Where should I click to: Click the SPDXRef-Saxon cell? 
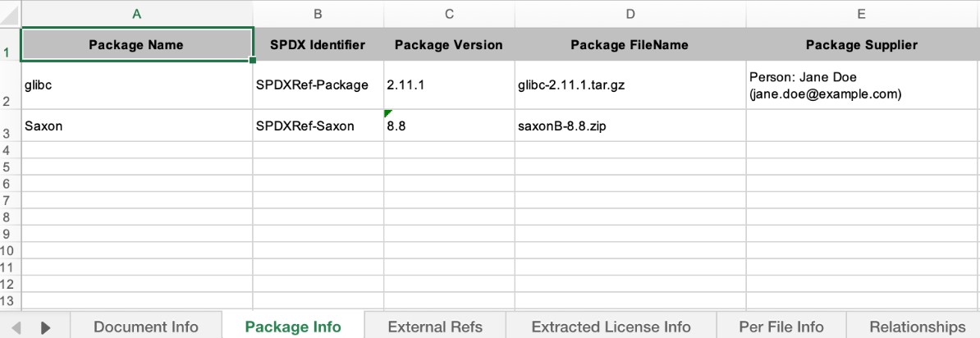tap(318, 126)
